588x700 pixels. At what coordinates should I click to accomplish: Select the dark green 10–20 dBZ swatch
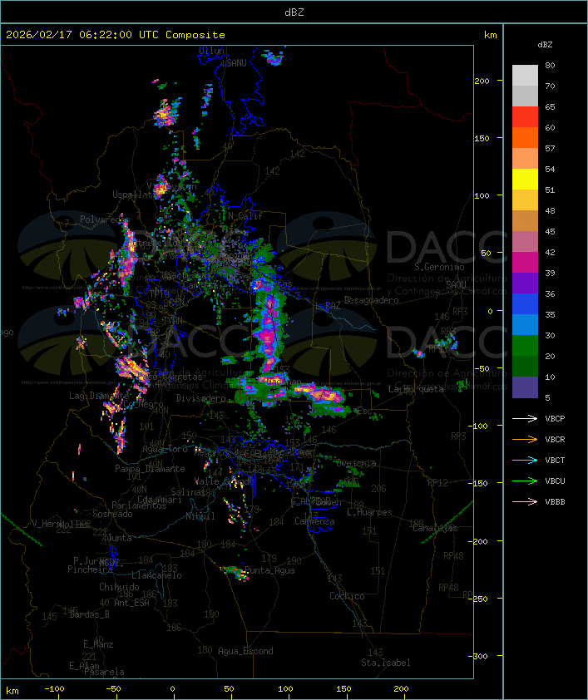525,366
